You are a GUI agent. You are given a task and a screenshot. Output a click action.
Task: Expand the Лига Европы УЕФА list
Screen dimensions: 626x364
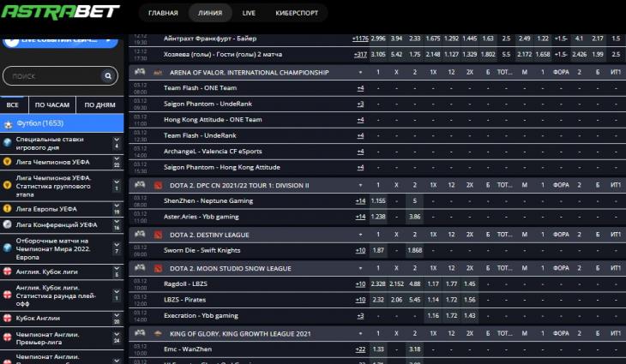pos(117,208)
